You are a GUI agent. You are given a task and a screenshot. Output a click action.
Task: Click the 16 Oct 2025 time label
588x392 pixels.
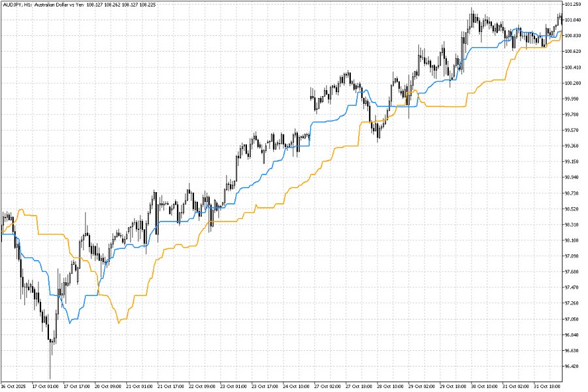(14, 386)
